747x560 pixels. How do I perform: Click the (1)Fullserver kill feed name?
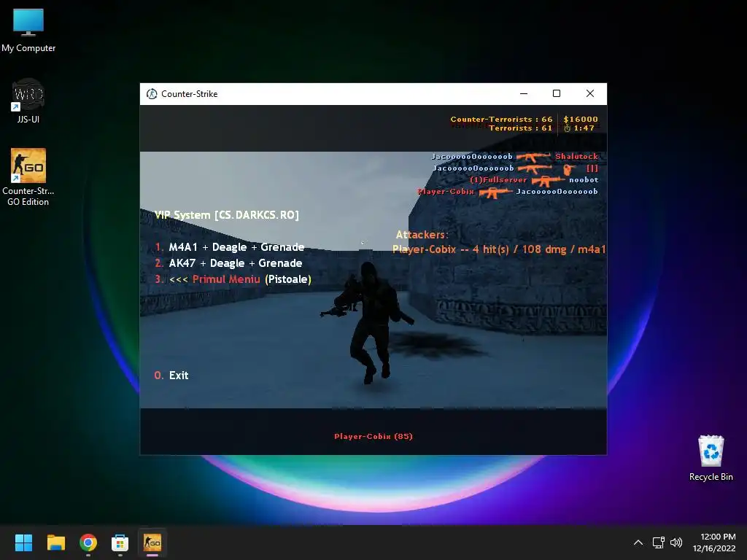pos(498,180)
